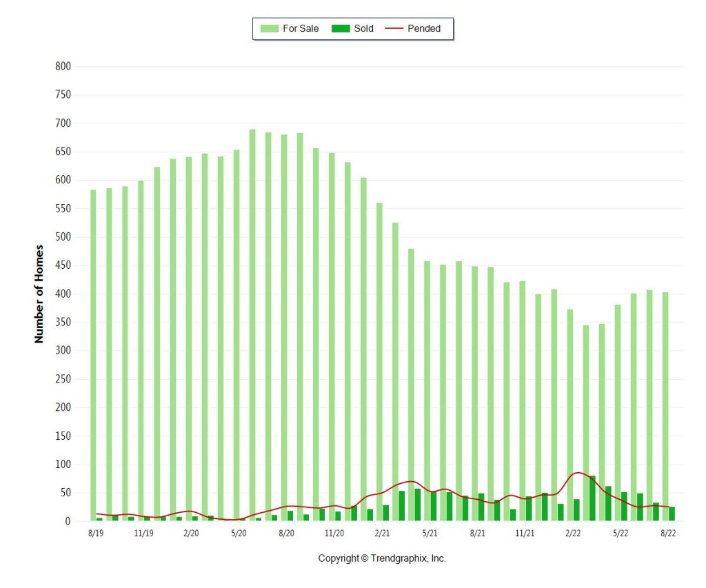Click the 800 y-axis label

pos(63,66)
